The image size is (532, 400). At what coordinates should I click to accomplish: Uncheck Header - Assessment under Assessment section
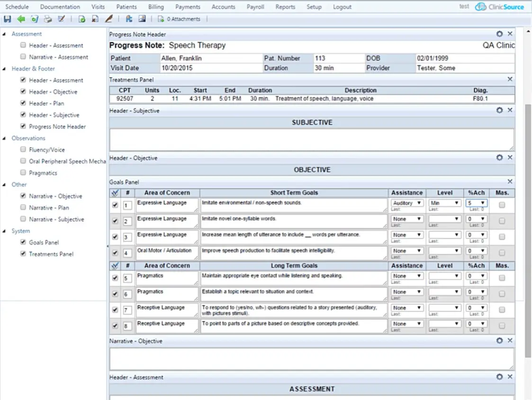(x=23, y=45)
